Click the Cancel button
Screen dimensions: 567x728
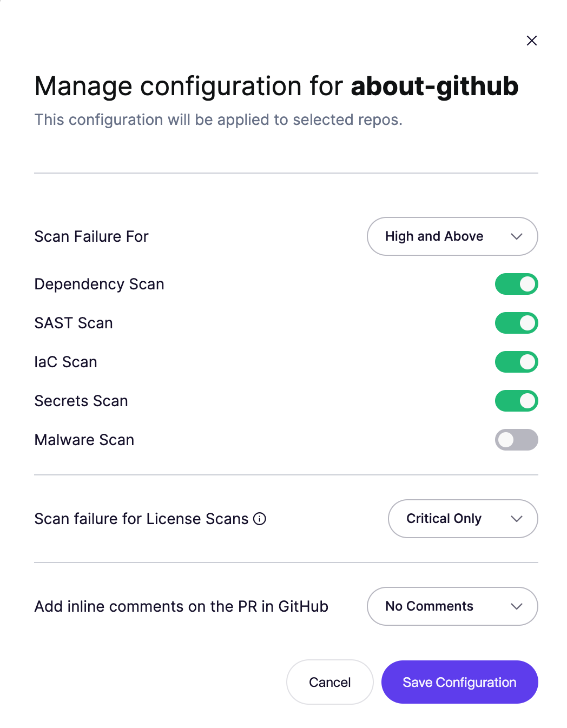pyautogui.click(x=329, y=682)
